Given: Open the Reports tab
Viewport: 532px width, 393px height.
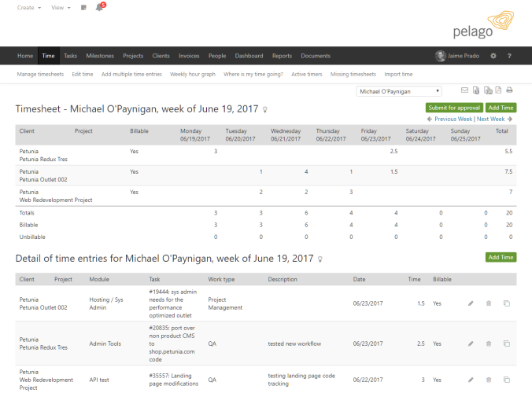Looking at the screenshot, I should point(282,56).
